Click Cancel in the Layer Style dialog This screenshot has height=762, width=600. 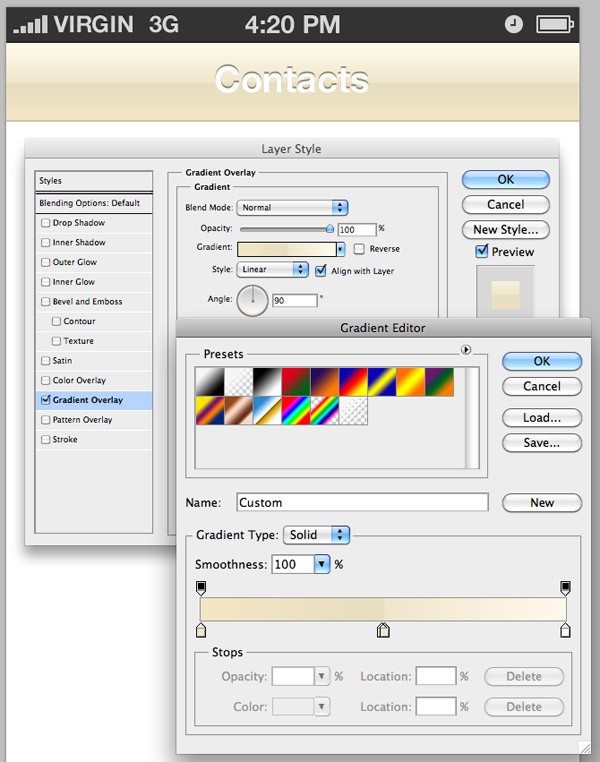coord(506,205)
